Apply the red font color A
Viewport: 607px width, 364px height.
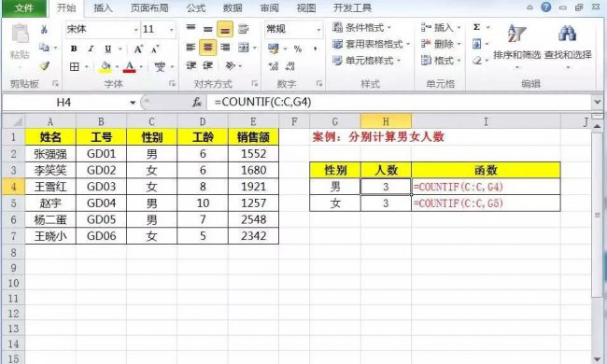point(129,67)
